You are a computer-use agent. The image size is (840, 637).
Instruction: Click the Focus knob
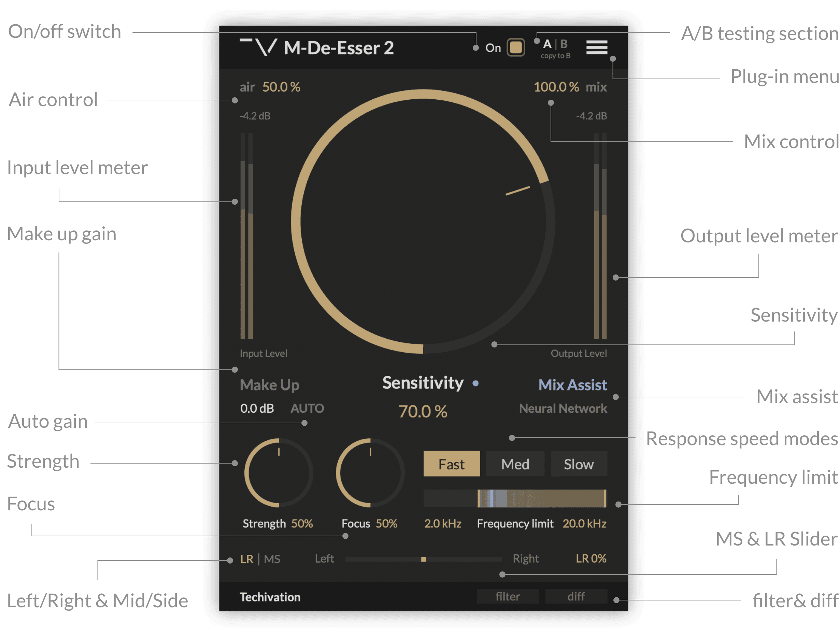tap(370, 472)
